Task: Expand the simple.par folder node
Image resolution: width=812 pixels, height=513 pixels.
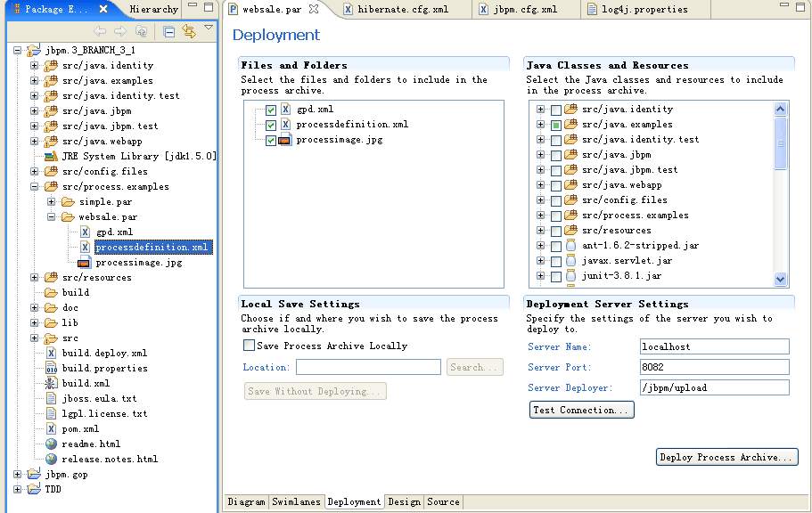Action: pos(52,202)
